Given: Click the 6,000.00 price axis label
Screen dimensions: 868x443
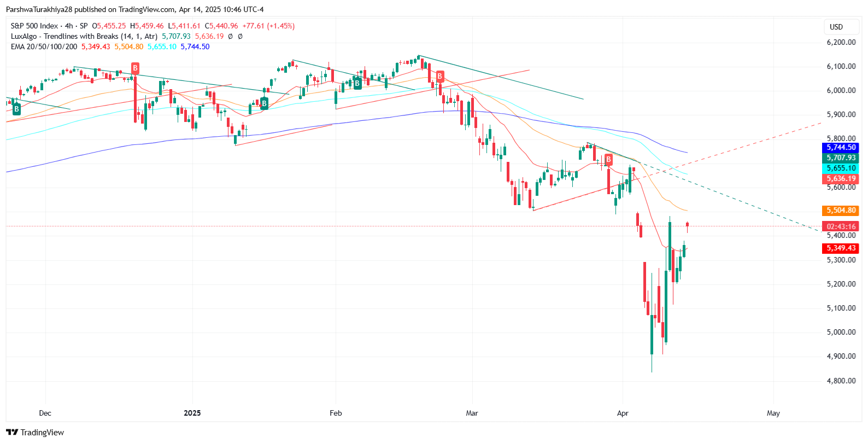Looking at the screenshot, I should coord(841,91).
